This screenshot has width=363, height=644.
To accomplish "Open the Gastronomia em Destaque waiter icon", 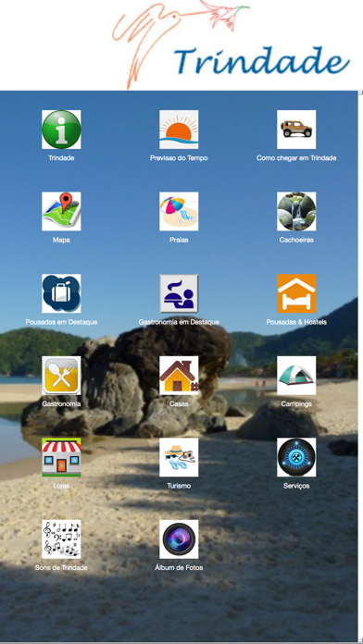I will pyautogui.click(x=179, y=293).
